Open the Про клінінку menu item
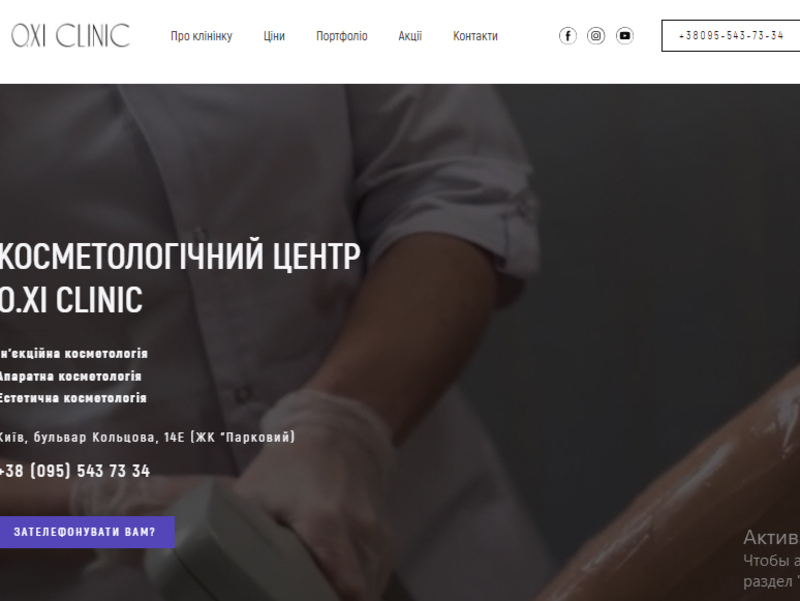 point(201,36)
